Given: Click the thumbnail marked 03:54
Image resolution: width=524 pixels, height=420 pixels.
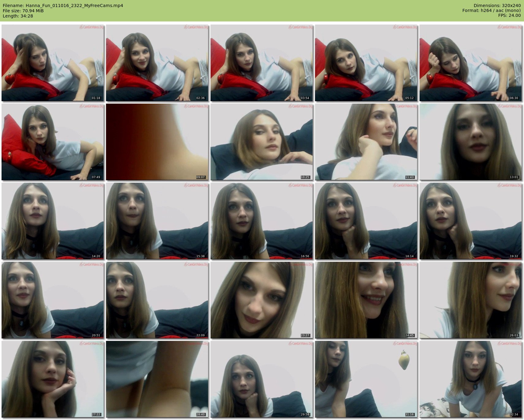Looking at the screenshot, I should [x=262, y=63].
